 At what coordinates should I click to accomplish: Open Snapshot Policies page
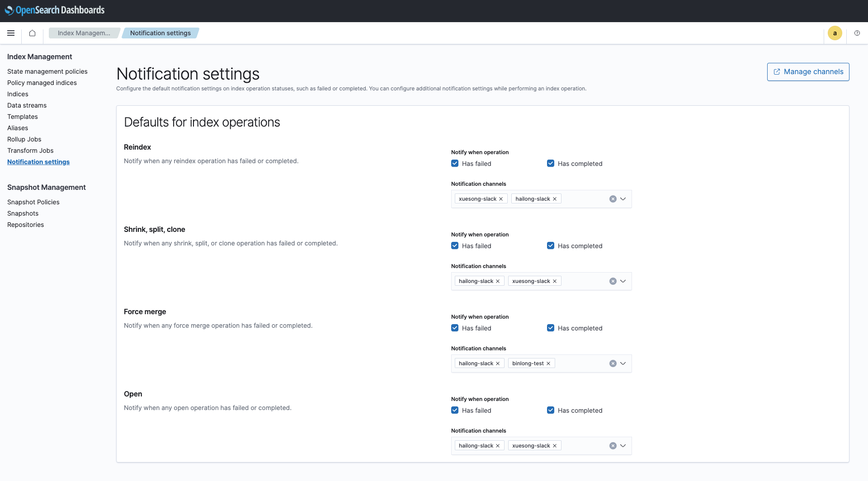[33, 202]
